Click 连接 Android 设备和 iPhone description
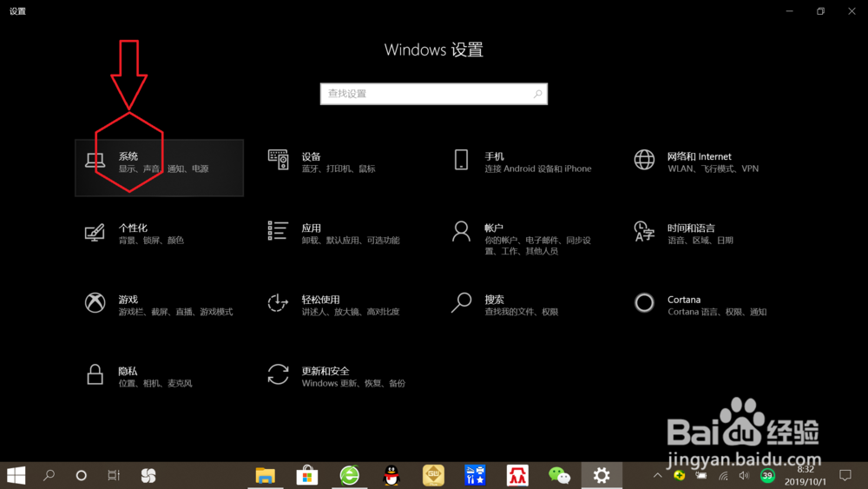 click(x=538, y=169)
